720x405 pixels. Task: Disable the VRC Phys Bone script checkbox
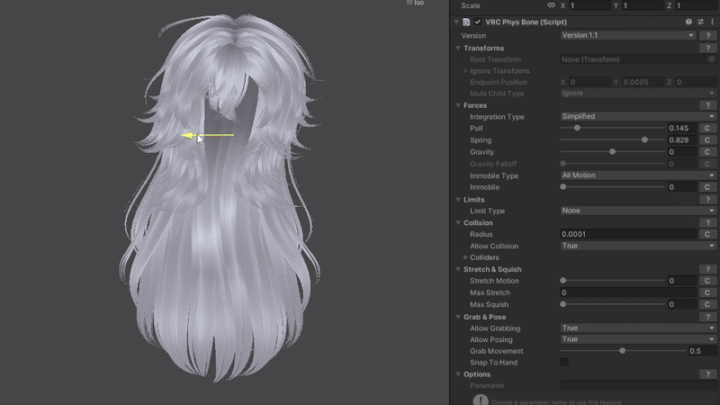478,22
